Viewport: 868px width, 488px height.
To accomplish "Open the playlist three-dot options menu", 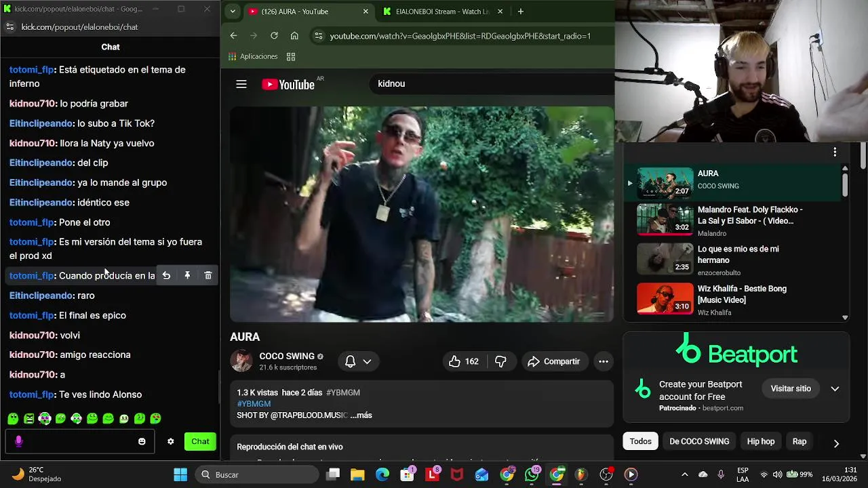I will click(x=835, y=152).
